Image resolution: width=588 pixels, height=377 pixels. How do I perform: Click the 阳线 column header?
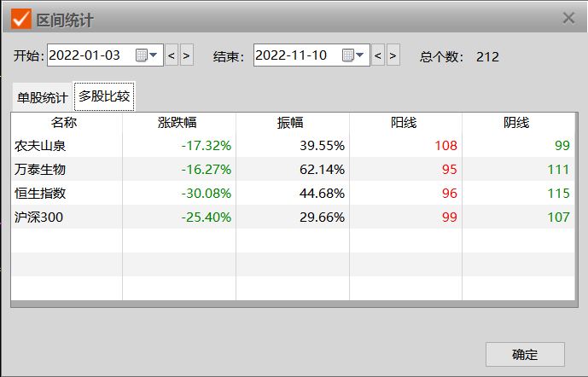405,123
